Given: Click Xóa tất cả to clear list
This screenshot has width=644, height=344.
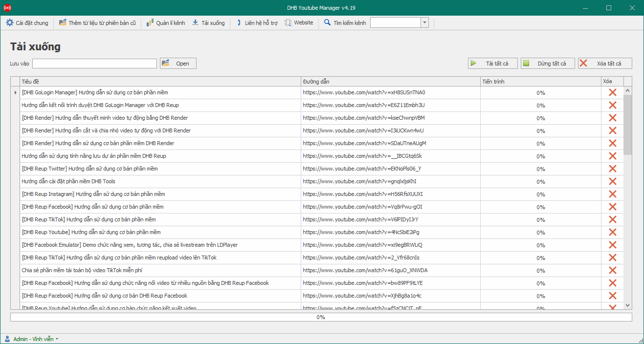Looking at the screenshot, I should (x=605, y=64).
